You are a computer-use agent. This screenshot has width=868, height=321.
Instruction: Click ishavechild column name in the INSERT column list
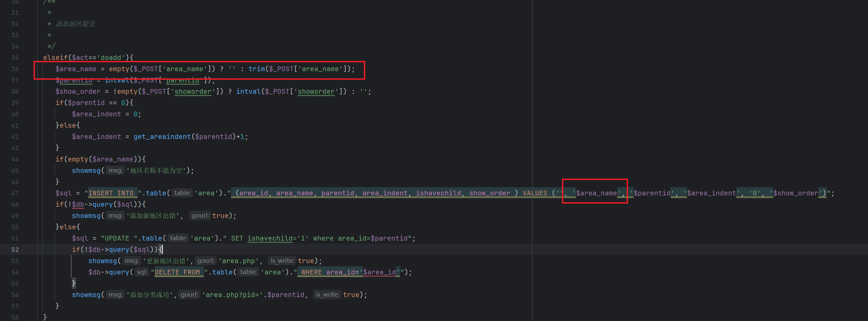(438, 193)
